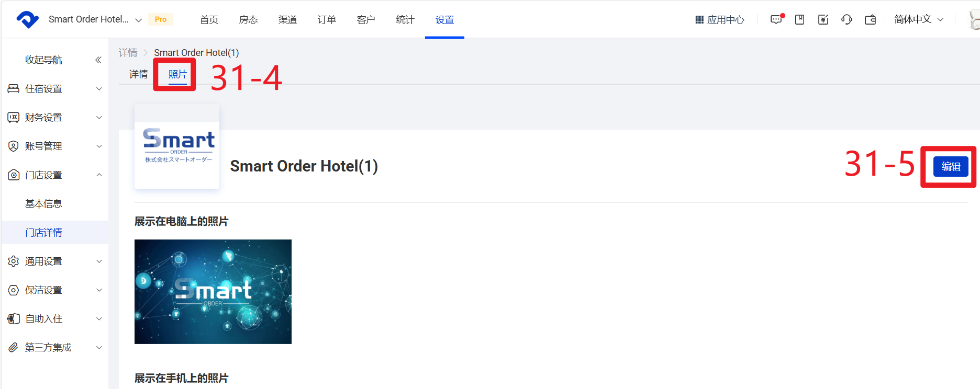The width and height of the screenshot is (980, 389).
Task: Click the blue 编辑 button
Action: coord(951,166)
